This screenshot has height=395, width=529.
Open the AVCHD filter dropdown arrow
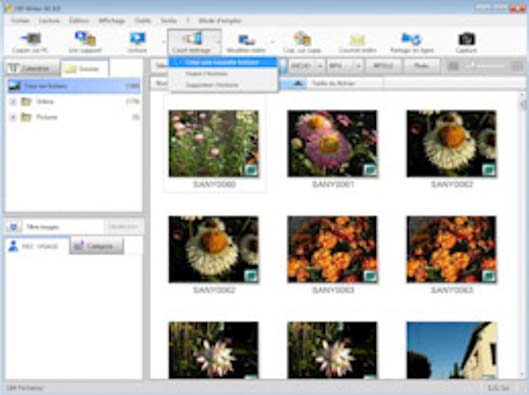point(319,66)
